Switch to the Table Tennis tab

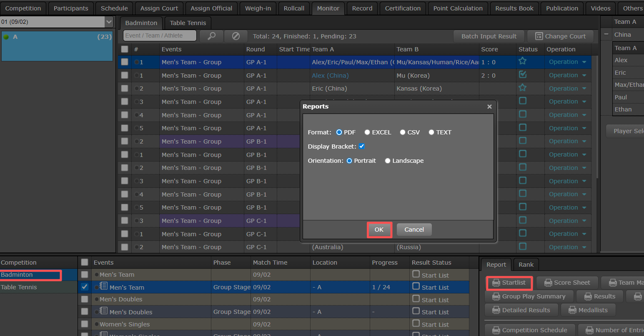(x=188, y=23)
